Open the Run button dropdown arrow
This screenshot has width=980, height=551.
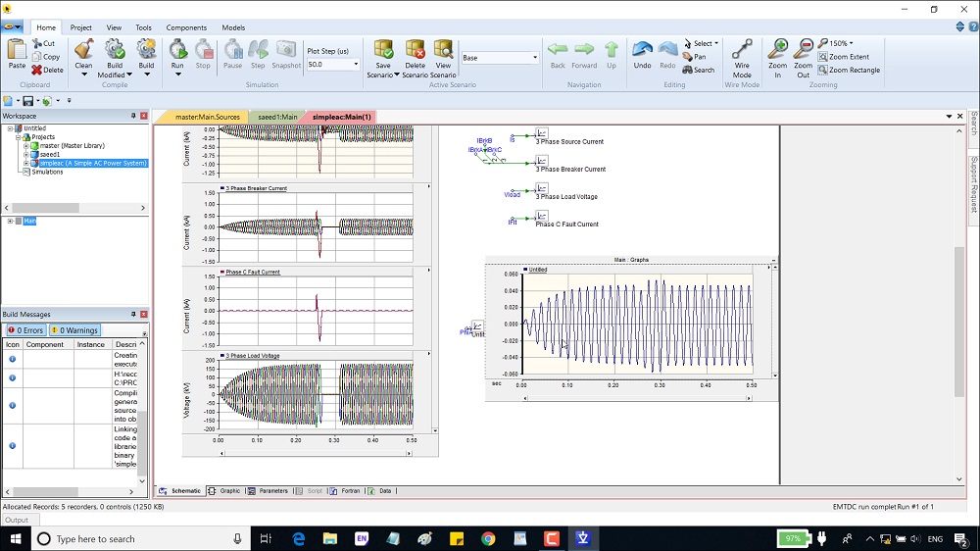(177, 75)
